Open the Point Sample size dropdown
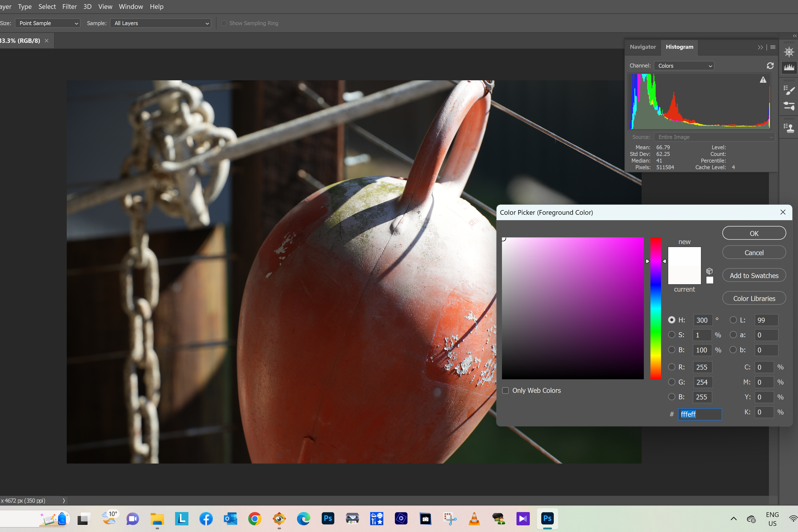798x532 pixels. tap(48, 23)
